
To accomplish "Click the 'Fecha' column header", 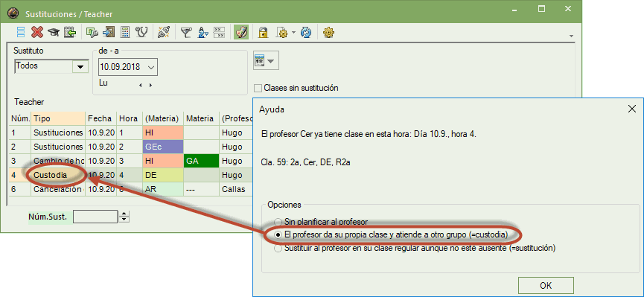I will 101,118.
